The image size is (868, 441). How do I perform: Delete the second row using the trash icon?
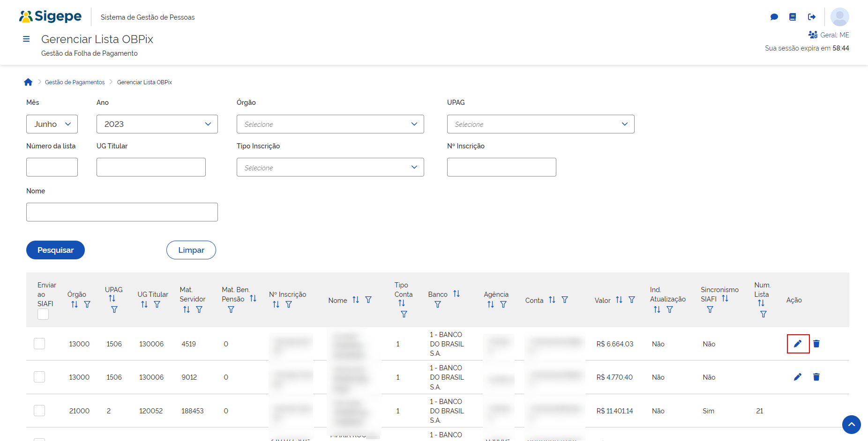click(816, 376)
